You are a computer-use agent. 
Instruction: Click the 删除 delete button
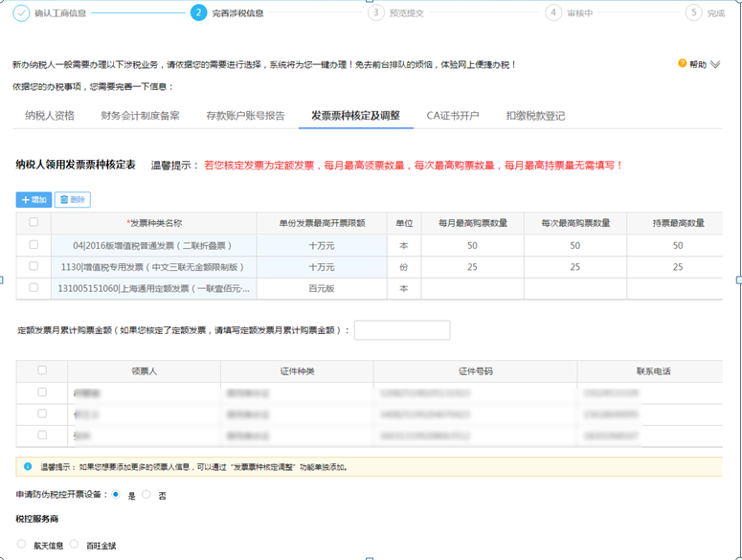73,199
